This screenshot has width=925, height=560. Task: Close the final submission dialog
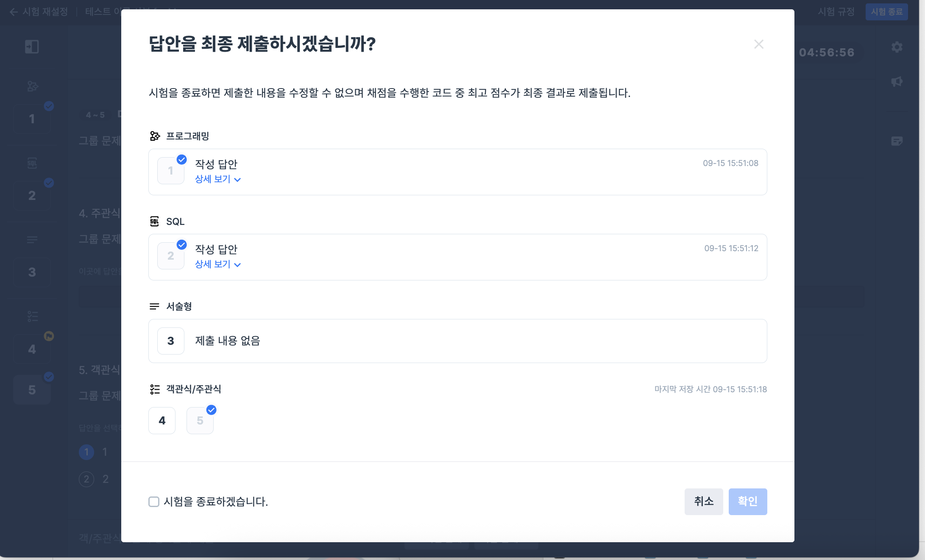coord(758,44)
